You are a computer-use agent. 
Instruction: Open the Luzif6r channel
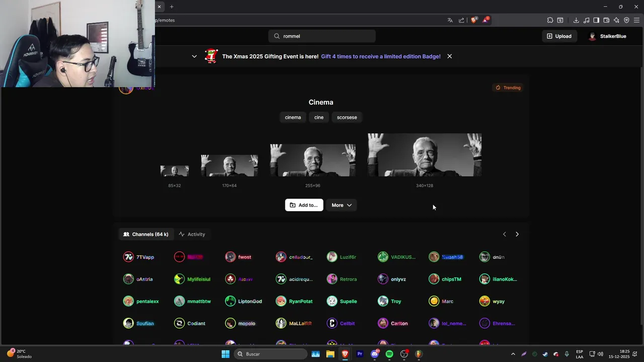coord(341,257)
